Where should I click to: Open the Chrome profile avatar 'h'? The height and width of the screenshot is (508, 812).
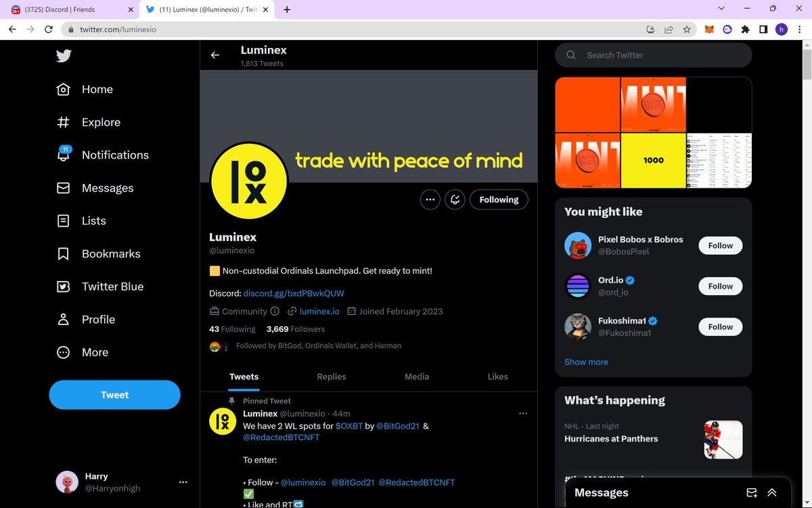(782, 29)
